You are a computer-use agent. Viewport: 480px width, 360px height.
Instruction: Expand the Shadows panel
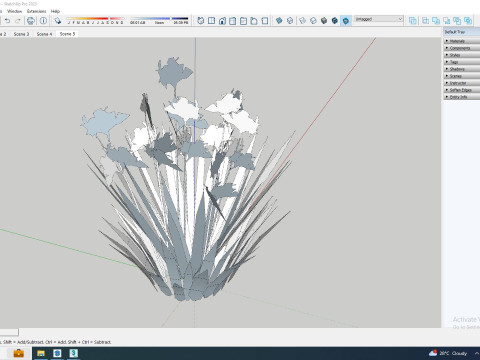[x=462, y=69]
